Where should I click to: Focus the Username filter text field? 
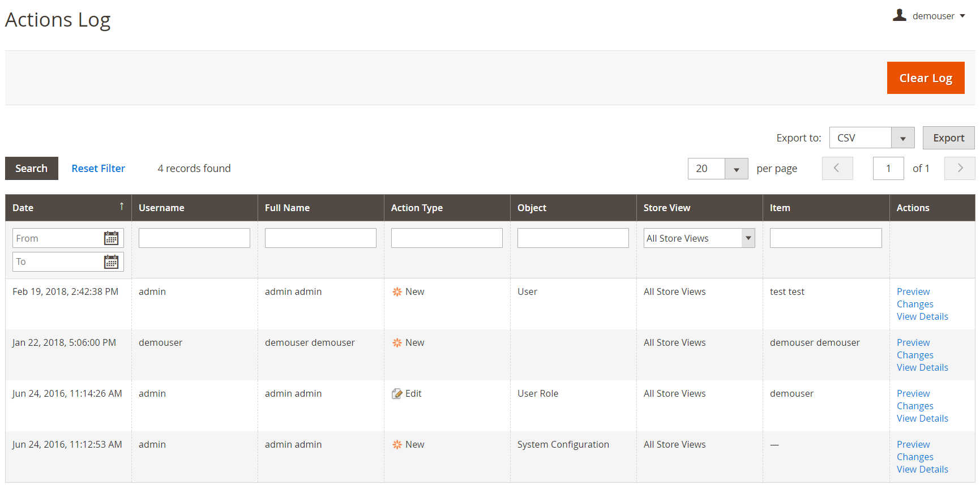(x=194, y=238)
